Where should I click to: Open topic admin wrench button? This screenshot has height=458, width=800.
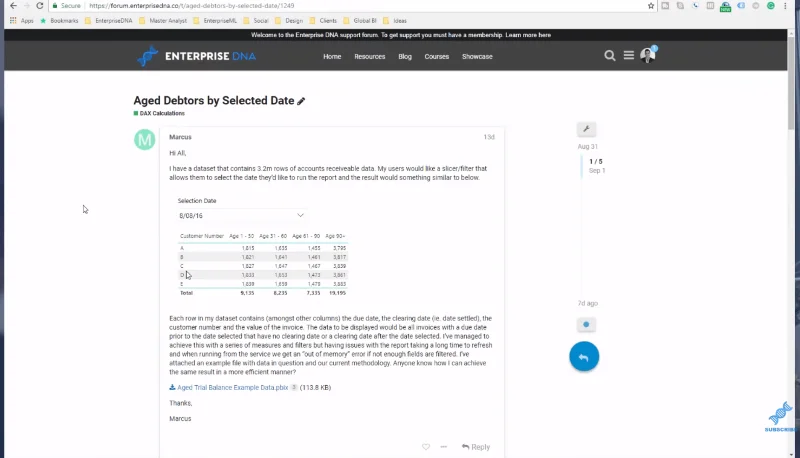point(586,129)
